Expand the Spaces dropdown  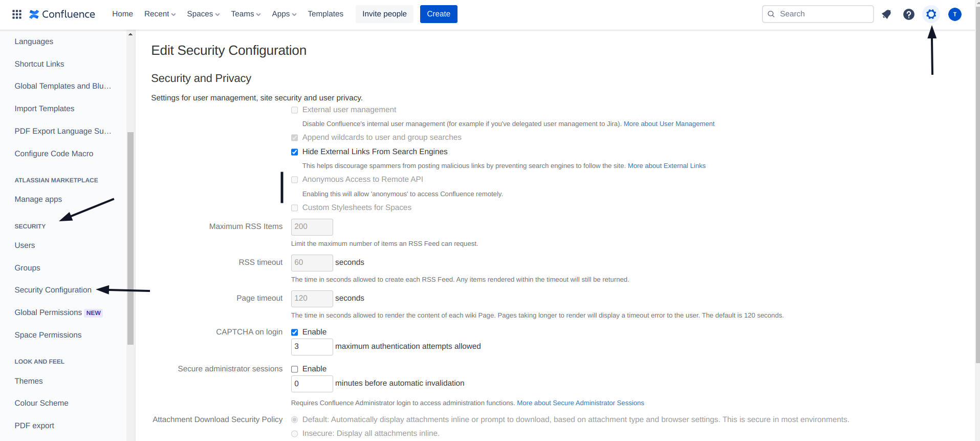(203, 14)
